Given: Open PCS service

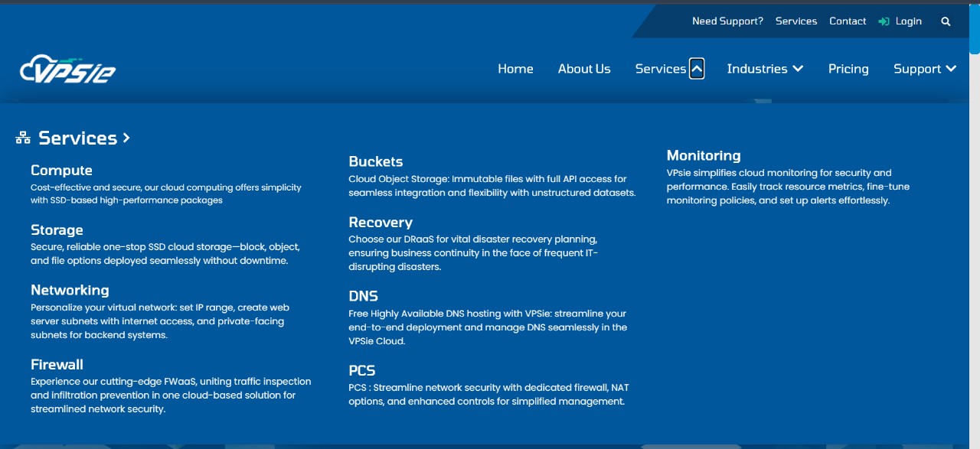Looking at the screenshot, I should [361, 370].
